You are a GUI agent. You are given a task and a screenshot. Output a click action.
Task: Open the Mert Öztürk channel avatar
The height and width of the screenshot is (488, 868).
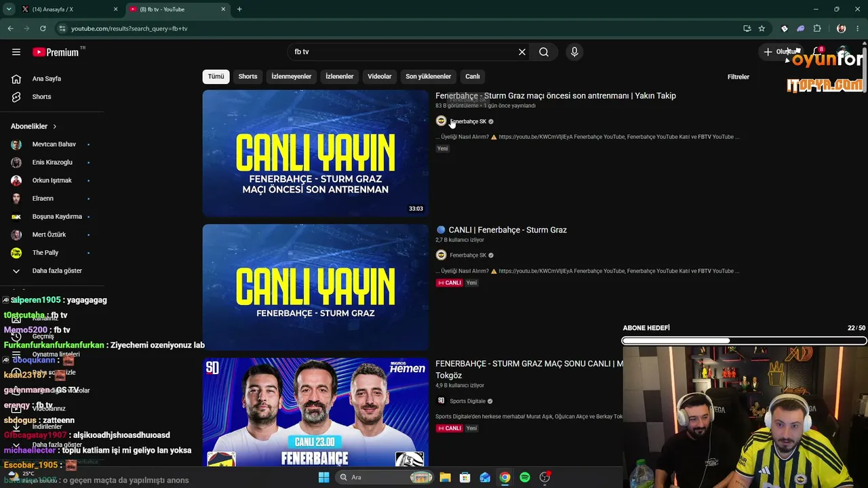pyautogui.click(x=16, y=235)
